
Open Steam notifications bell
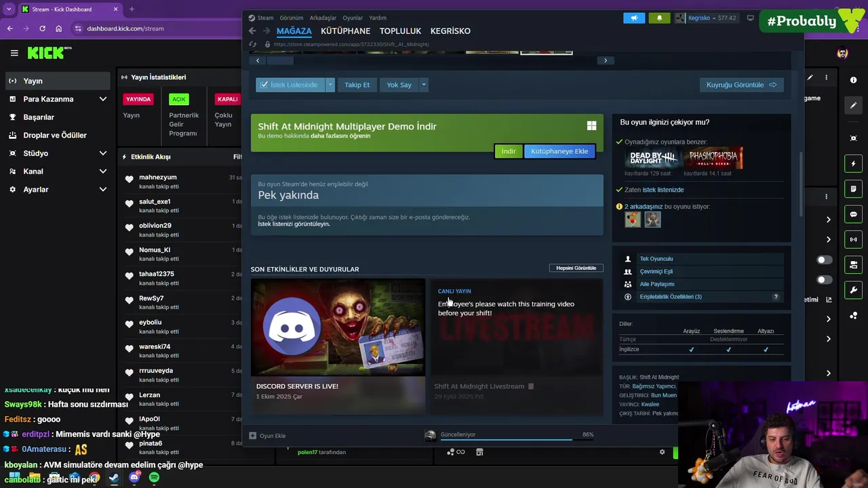(x=659, y=18)
